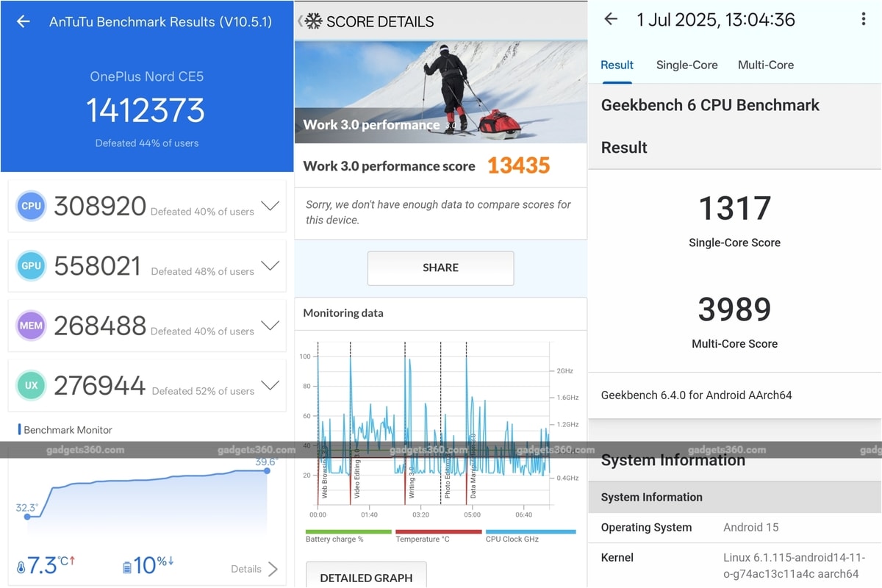Screen dimensions: 882x588
Task: Switch to the Result tab
Action: coord(617,65)
